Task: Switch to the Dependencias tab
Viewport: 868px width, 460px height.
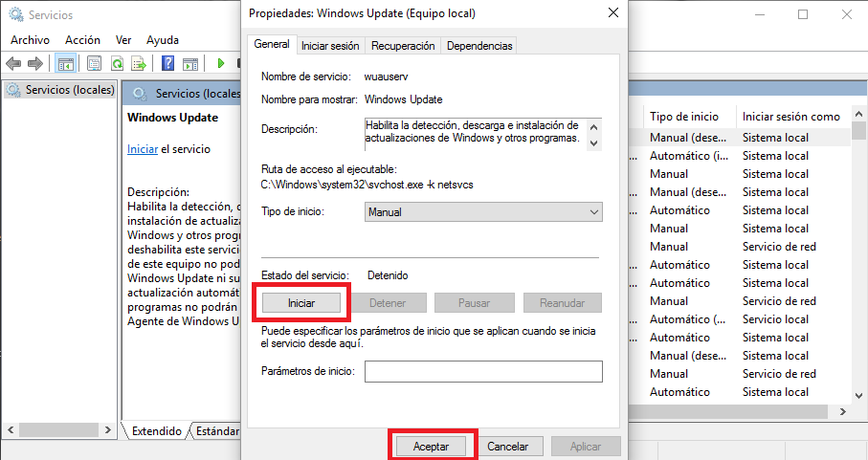Action: 479,46
